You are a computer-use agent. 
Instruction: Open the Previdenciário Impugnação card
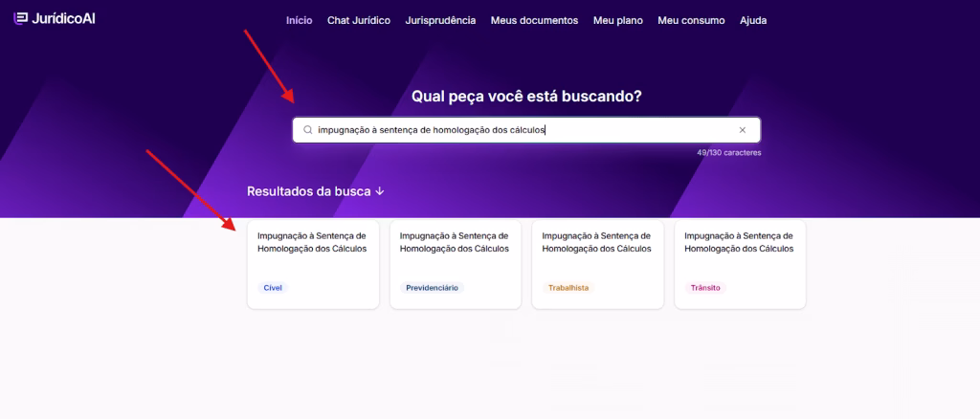(x=456, y=264)
